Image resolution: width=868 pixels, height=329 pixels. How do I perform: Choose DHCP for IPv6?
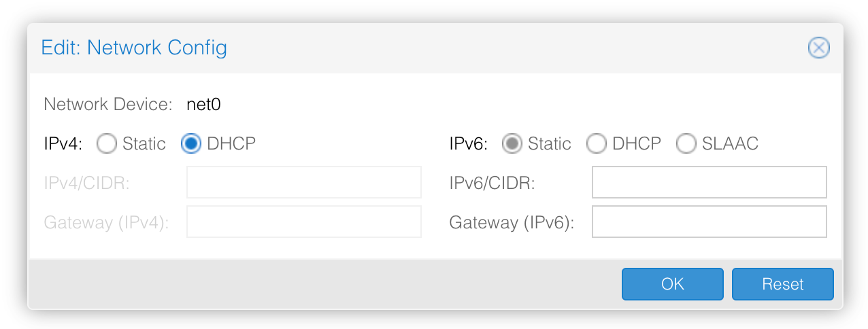(x=597, y=143)
